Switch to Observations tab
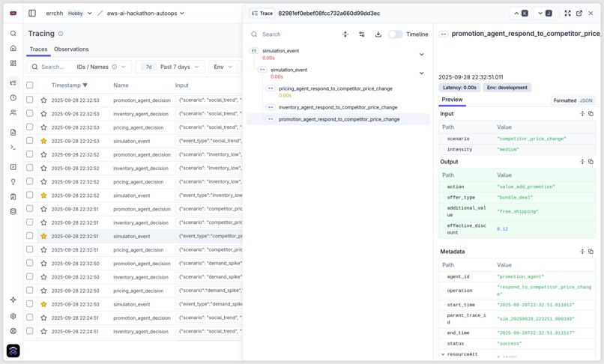This screenshot has width=604, height=364. (x=71, y=49)
